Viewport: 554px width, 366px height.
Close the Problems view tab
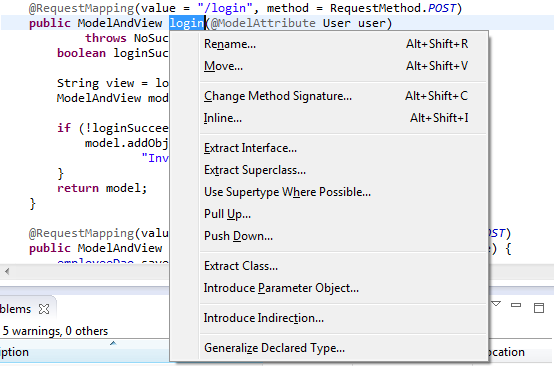pos(44,309)
